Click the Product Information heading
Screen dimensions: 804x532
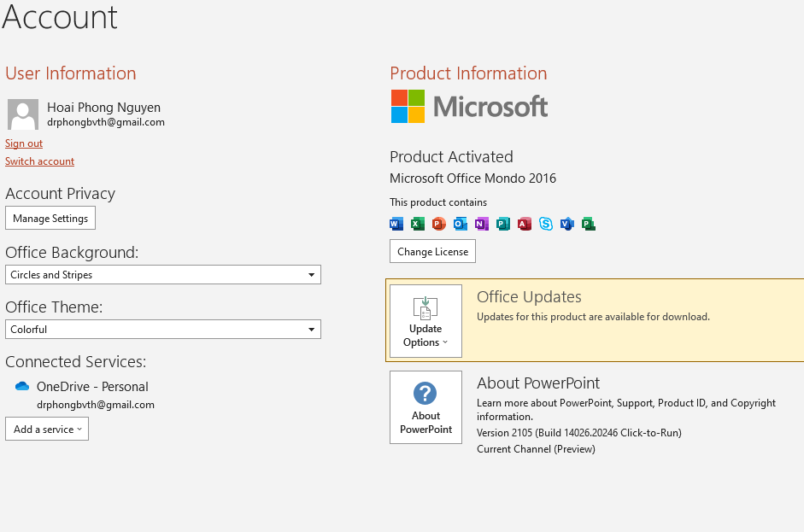coord(469,73)
